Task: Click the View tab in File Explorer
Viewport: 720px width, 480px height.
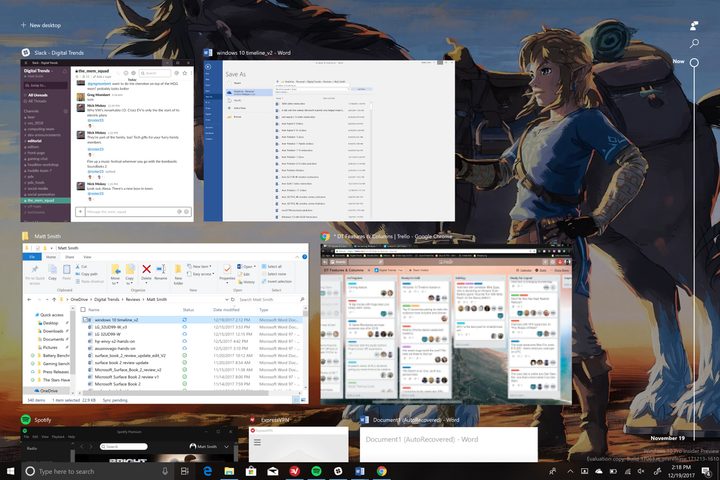Action: [87, 257]
